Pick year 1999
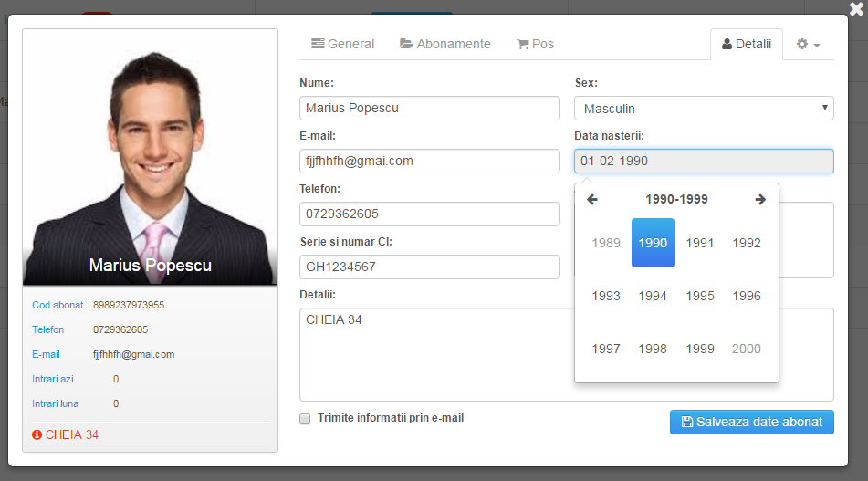 point(700,349)
